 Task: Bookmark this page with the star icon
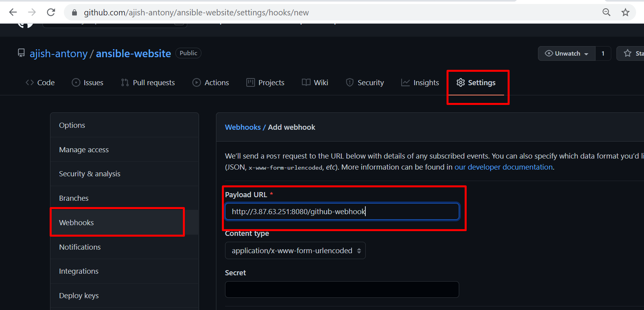click(x=625, y=12)
